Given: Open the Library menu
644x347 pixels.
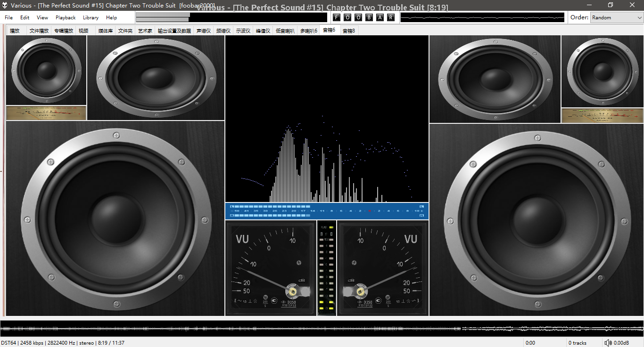Looking at the screenshot, I should [x=91, y=17].
